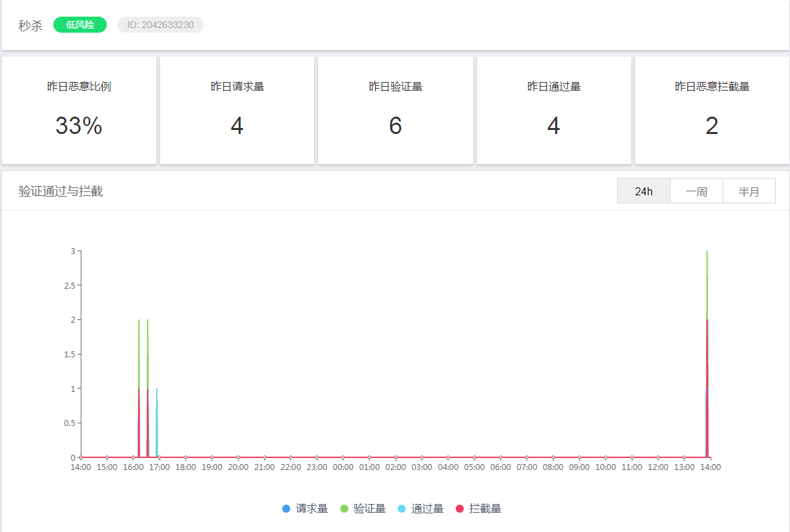Click the cyan 通过量 legend dot
This screenshot has width=790, height=532.
[402, 509]
